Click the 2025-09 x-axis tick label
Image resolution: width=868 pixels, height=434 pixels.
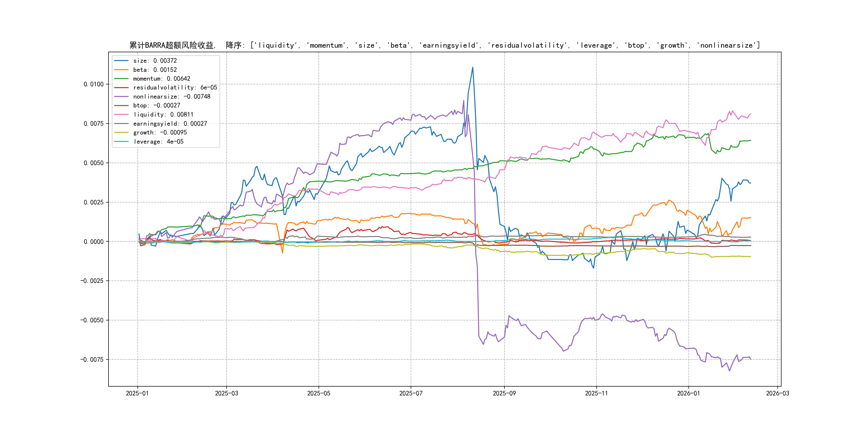pos(504,393)
